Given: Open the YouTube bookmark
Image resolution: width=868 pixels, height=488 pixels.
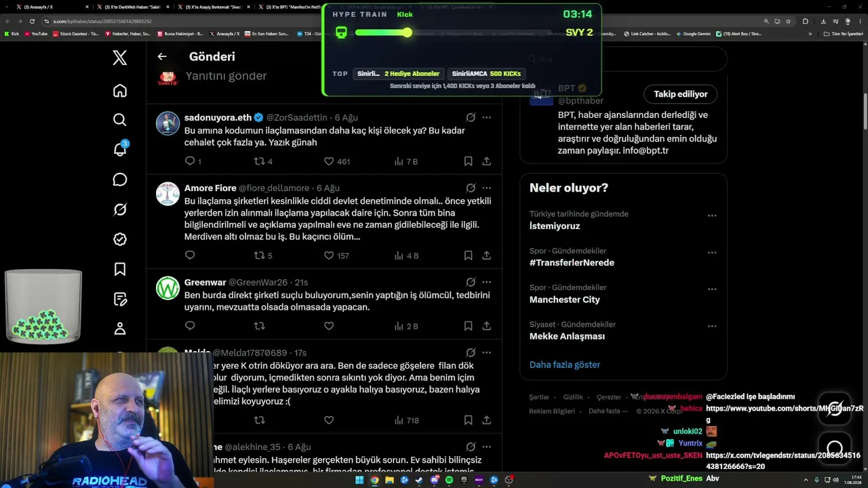Looking at the screenshot, I should 35,33.
